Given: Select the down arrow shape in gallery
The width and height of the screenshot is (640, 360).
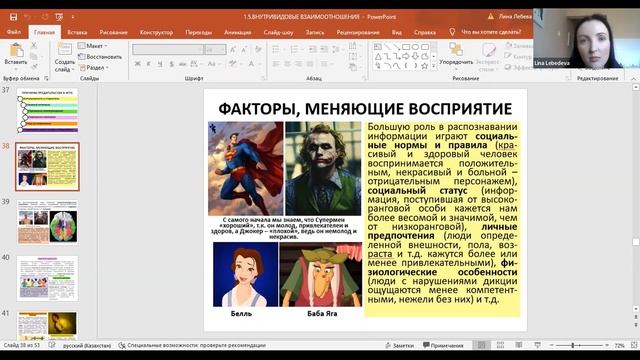Looking at the screenshot, I should click(x=416, y=56).
